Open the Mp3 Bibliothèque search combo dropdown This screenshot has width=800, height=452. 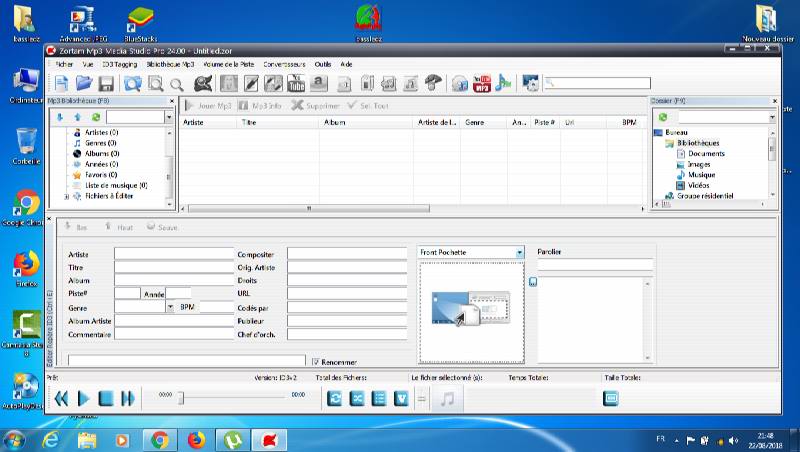pos(169,117)
